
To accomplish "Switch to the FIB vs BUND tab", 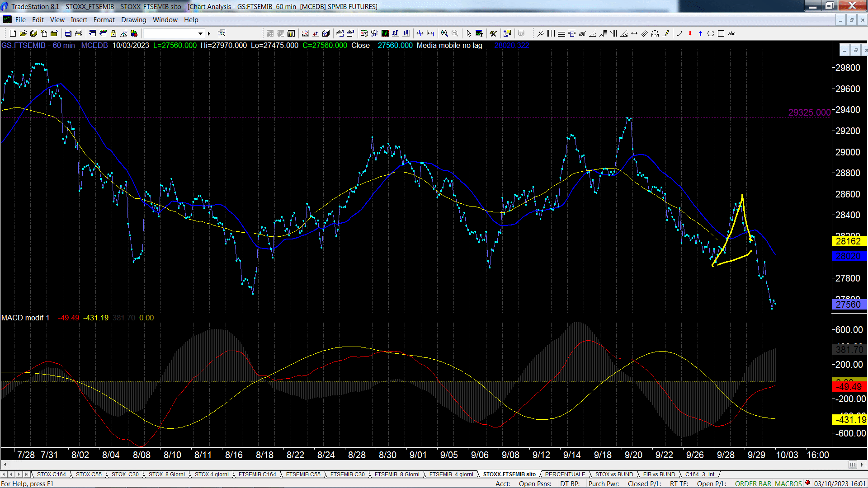I will tap(659, 474).
